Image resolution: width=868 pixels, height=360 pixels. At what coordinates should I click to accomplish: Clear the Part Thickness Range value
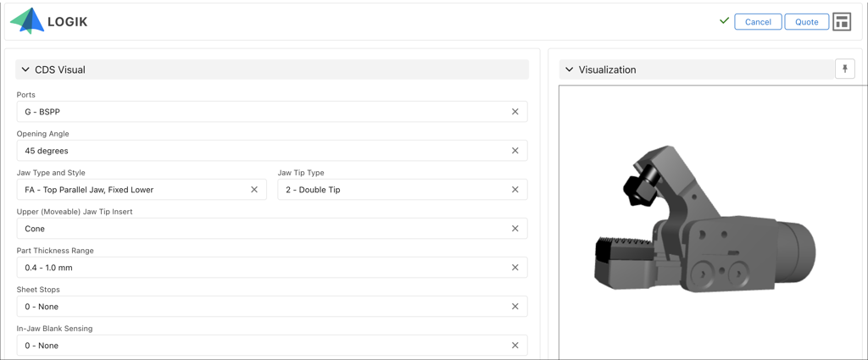pos(515,268)
